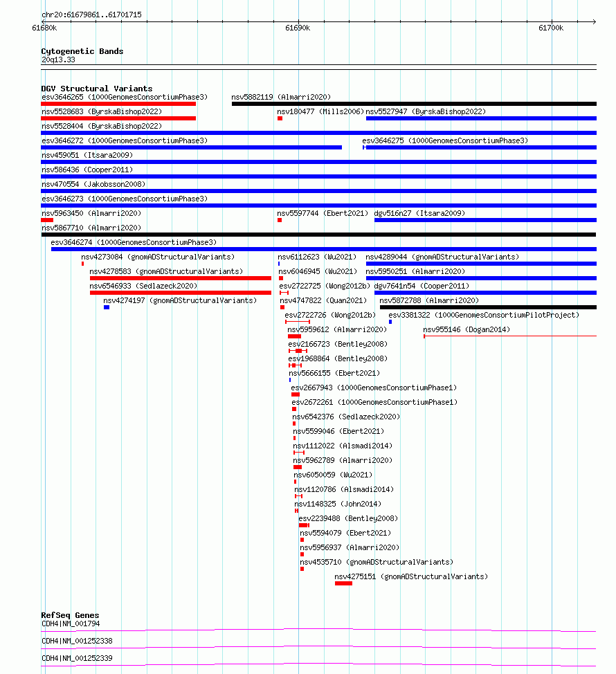
Task: Click esv2166723 (Bentley2008) label
Action: click(338, 345)
